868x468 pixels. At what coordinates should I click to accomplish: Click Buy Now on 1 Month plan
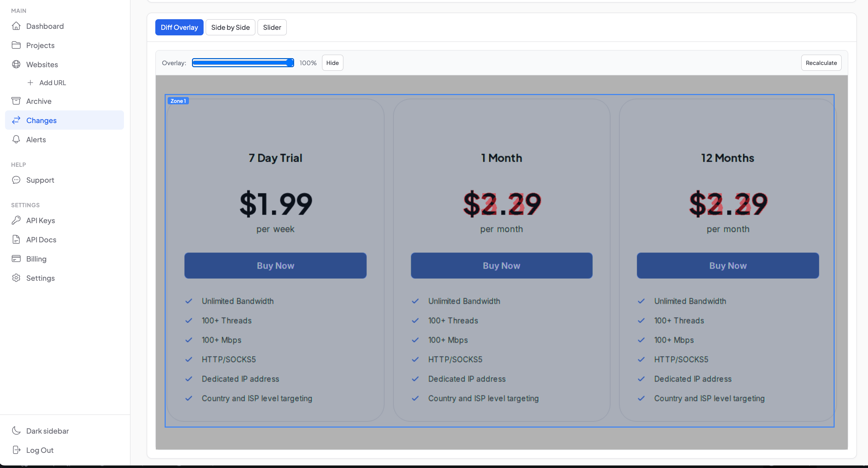(x=501, y=265)
